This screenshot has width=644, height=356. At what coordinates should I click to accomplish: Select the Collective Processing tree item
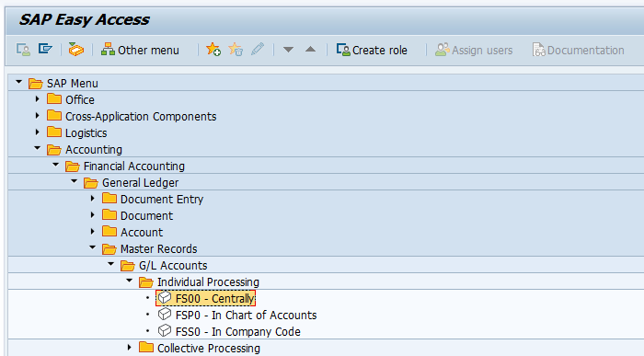209,349
